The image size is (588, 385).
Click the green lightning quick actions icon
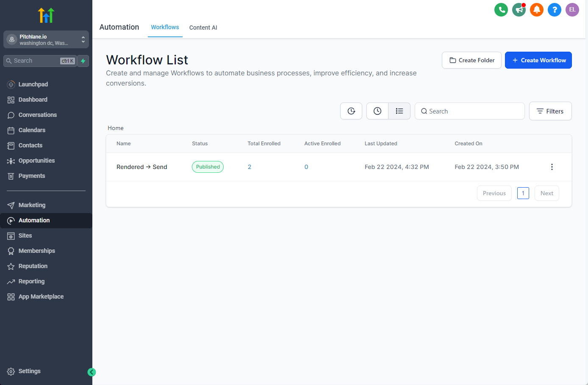[x=83, y=61]
